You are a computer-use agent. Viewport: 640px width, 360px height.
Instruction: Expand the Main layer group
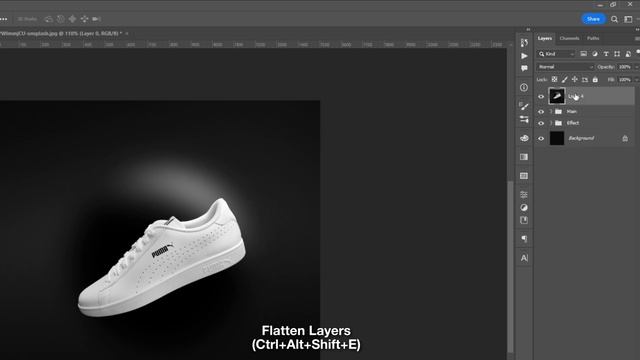tap(551, 111)
